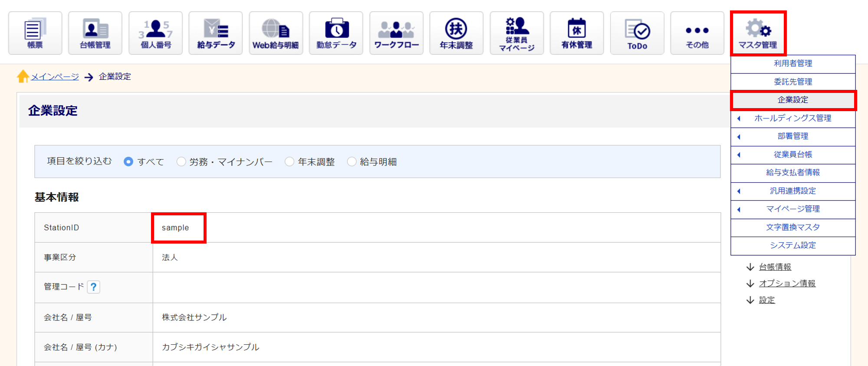
Task: Choose システム設定 in the master menu
Action: coord(792,245)
